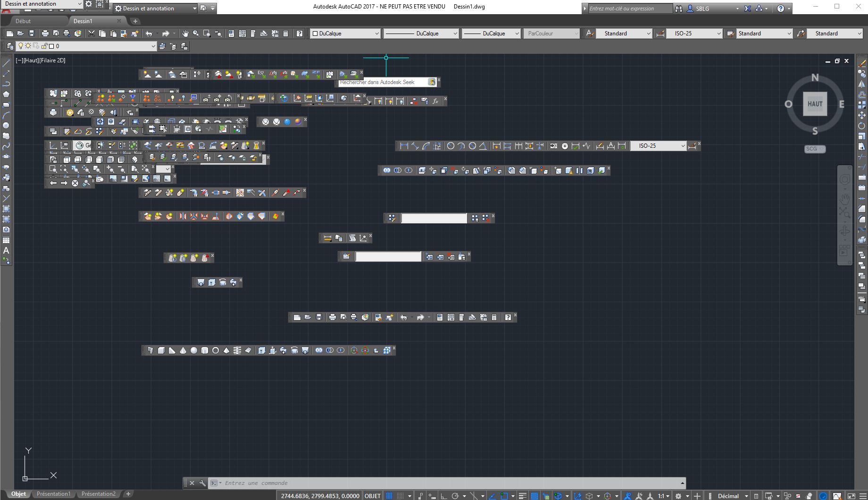Viewport: 868px width, 500px height.
Task: Select the Line tool in Draw toolbar
Action: [x=6, y=63]
